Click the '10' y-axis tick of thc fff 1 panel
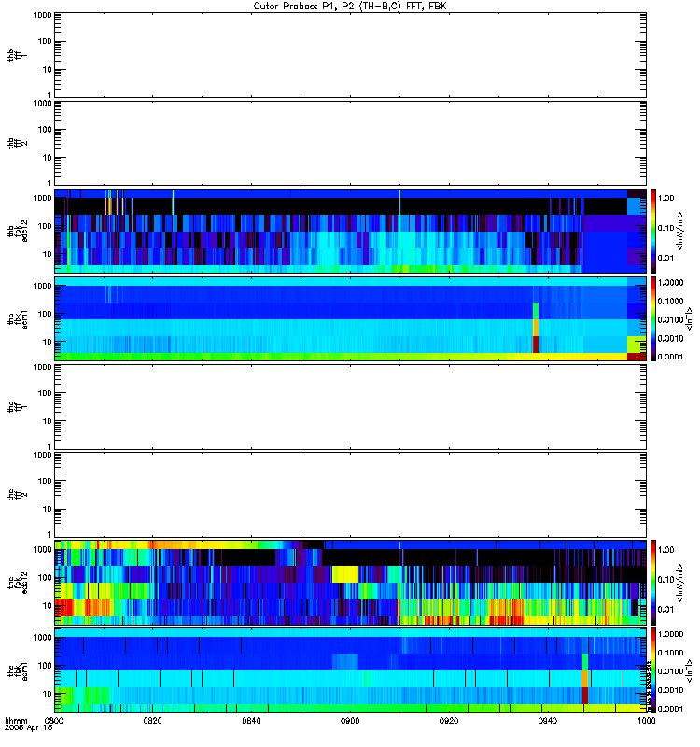Viewport: 700px width, 747px height. pos(48,421)
